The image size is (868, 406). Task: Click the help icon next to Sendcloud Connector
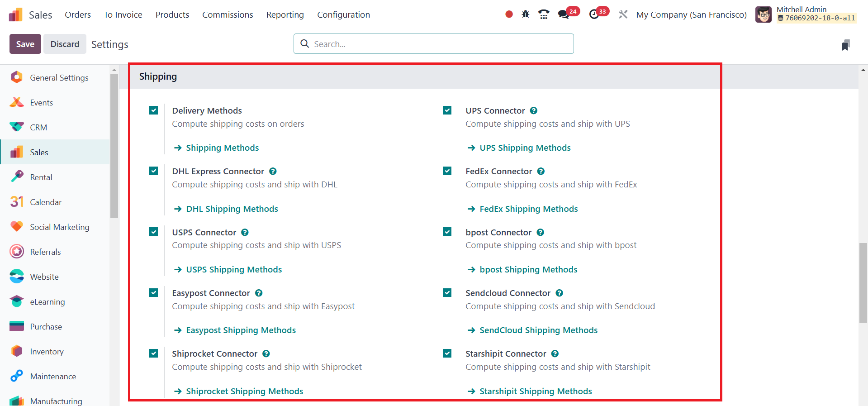[x=560, y=293]
